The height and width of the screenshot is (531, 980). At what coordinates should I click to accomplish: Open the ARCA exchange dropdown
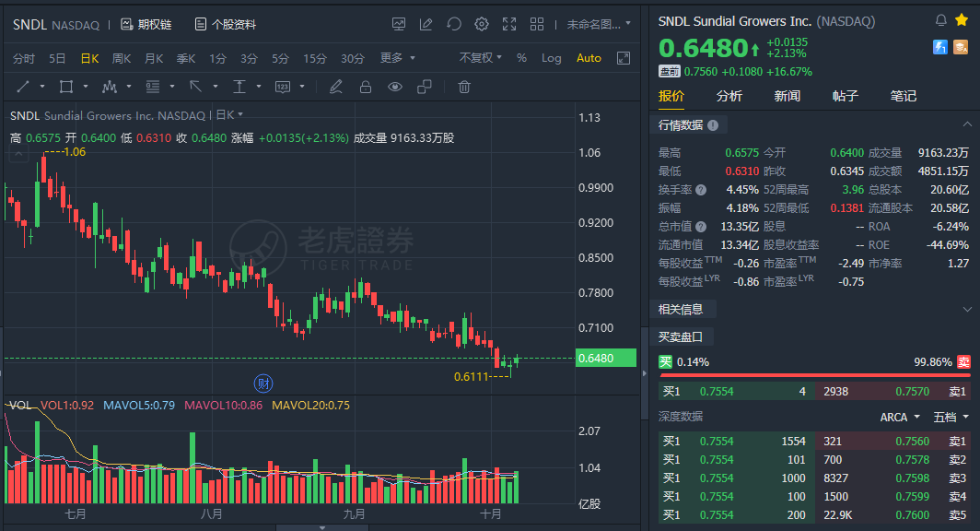click(x=899, y=418)
